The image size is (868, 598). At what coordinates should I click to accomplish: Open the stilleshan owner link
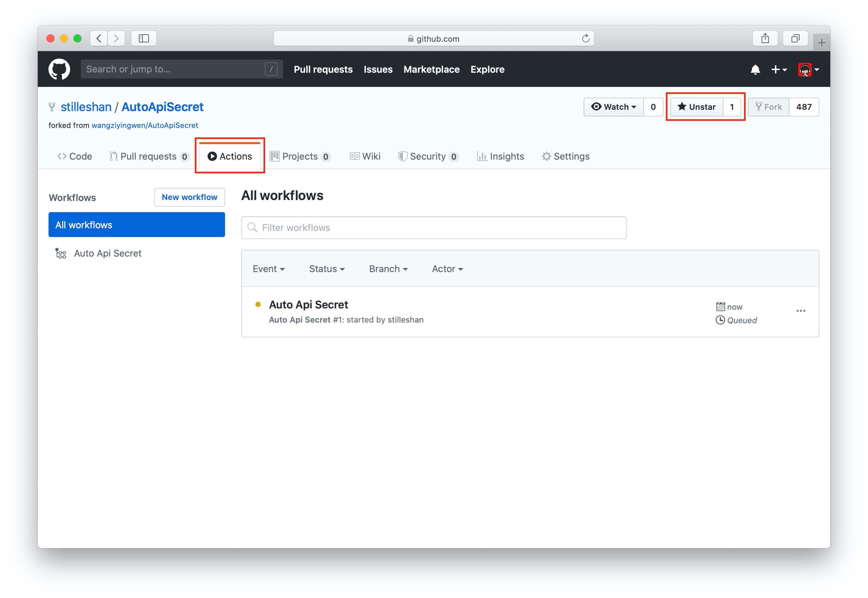(x=86, y=107)
